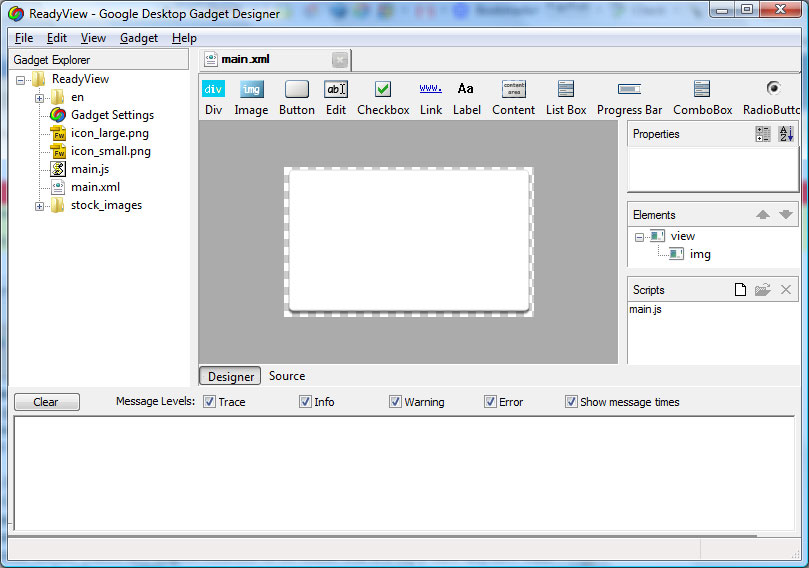The width and height of the screenshot is (809, 568).
Task: Toggle Info message level
Action: [x=305, y=401]
